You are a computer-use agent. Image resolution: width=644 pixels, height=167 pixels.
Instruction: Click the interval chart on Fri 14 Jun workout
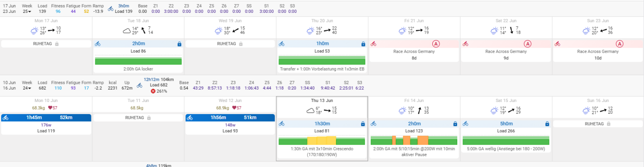[x=414, y=141]
